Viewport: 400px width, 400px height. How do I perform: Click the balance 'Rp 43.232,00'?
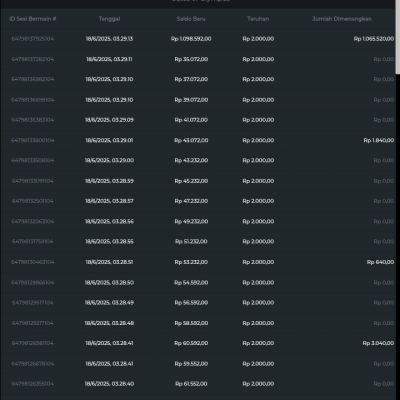191,160
